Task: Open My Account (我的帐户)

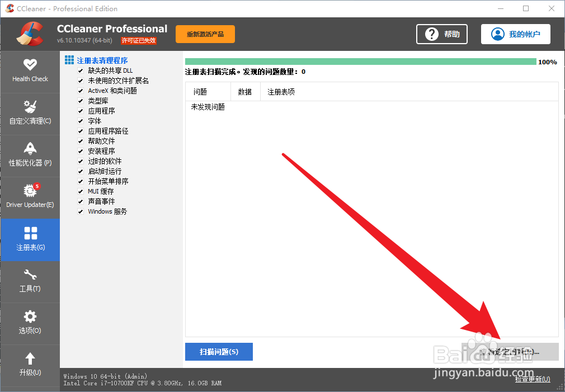Action: [x=516, y=34]
